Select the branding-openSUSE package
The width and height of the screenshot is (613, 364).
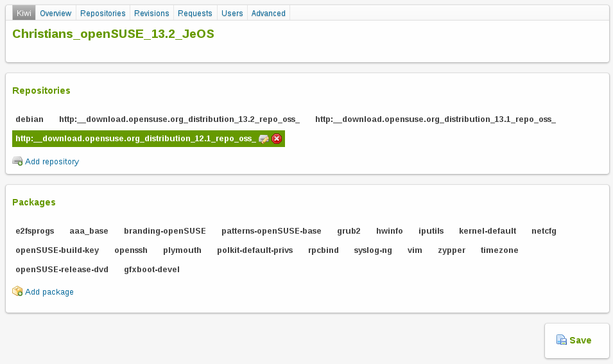tap(165, 231)
